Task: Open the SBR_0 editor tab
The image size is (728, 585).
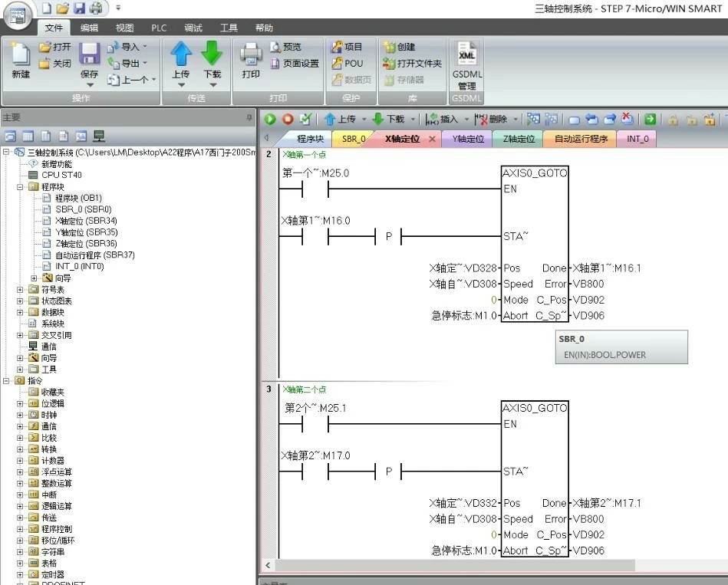Action: 354,139
